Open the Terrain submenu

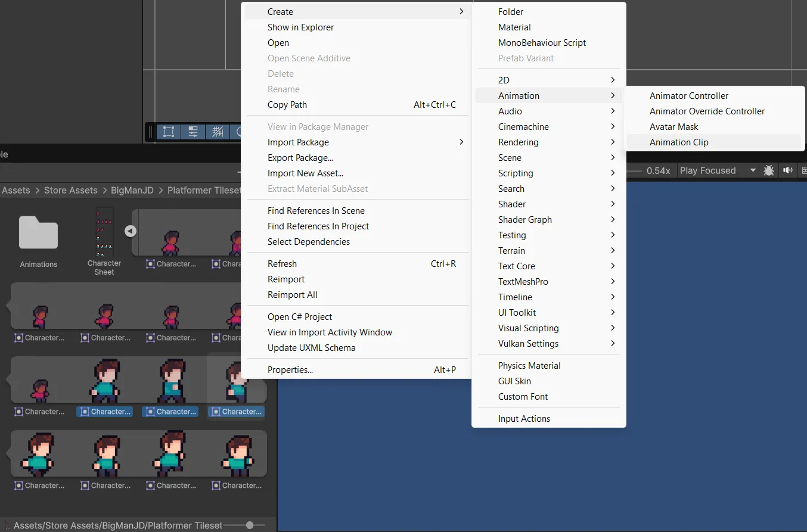point(548,251)
